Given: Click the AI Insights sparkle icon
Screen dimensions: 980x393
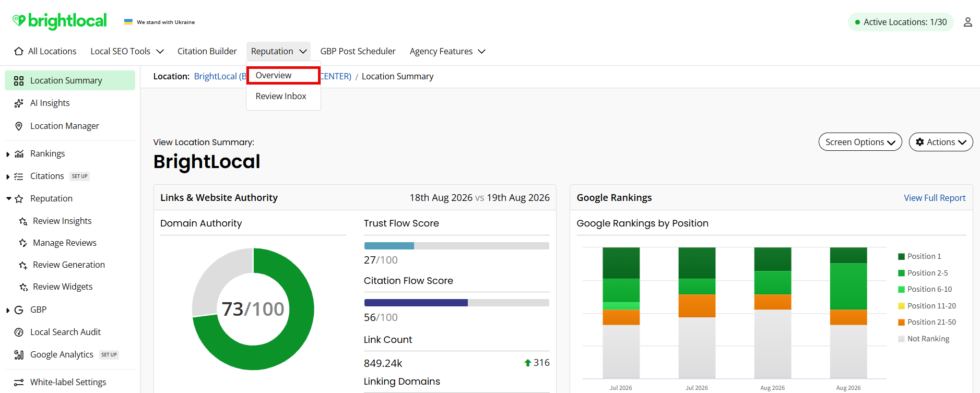Looking at the screenshot, I should (19, 103).
